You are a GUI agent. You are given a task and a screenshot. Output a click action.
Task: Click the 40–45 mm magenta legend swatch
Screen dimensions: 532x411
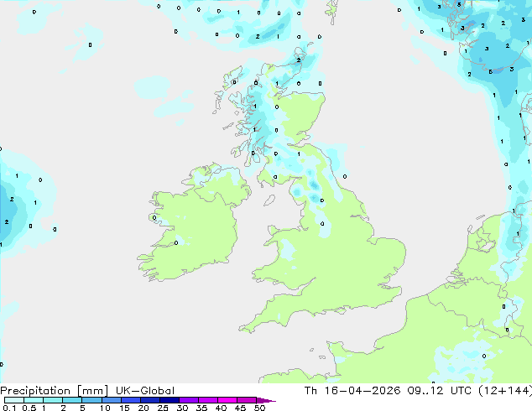pos(227,400)
